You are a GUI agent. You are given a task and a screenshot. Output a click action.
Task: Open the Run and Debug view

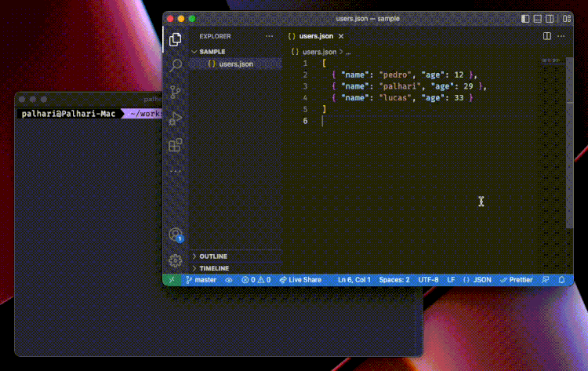(175, 118)
